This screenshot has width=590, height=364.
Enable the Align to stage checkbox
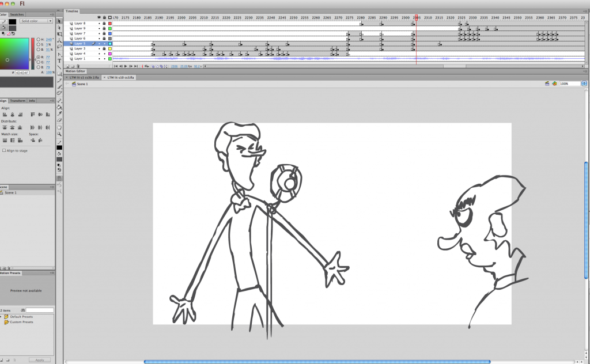click(x=5, y=150)
